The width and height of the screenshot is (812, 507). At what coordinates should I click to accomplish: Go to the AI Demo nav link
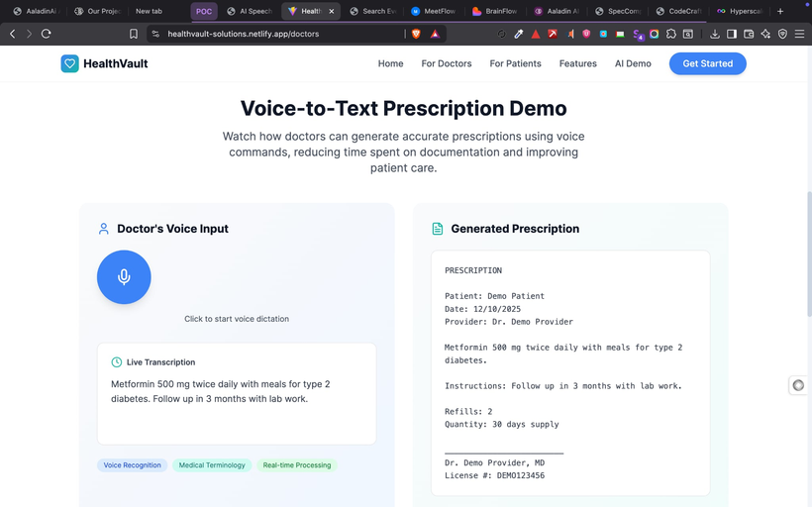[633, 63]
